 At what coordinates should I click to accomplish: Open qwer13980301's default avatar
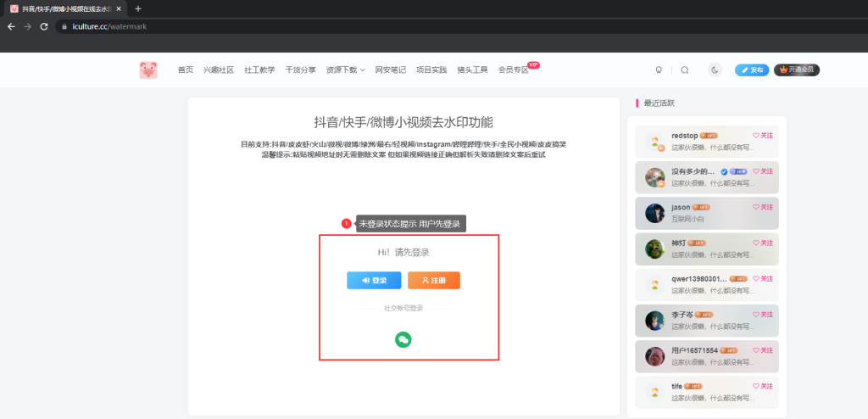[x=655, y=285]
